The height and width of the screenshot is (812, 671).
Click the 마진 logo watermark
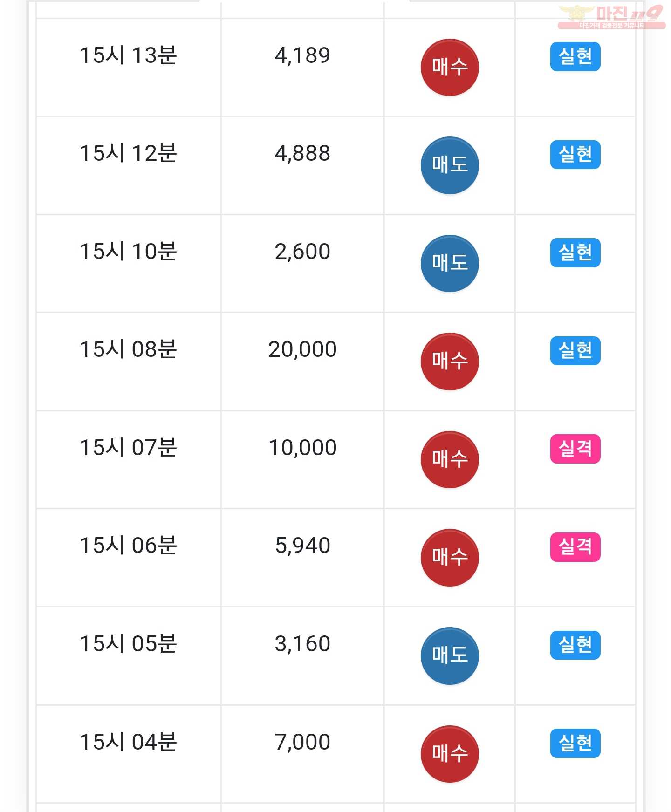(x=611, y=17)
